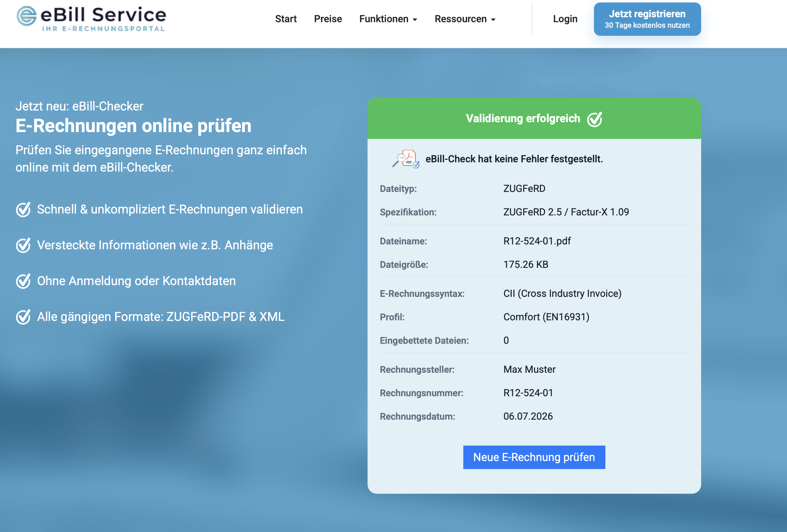Click checkmark icon next to Schnell & unkompliziert

click(23, 210)
